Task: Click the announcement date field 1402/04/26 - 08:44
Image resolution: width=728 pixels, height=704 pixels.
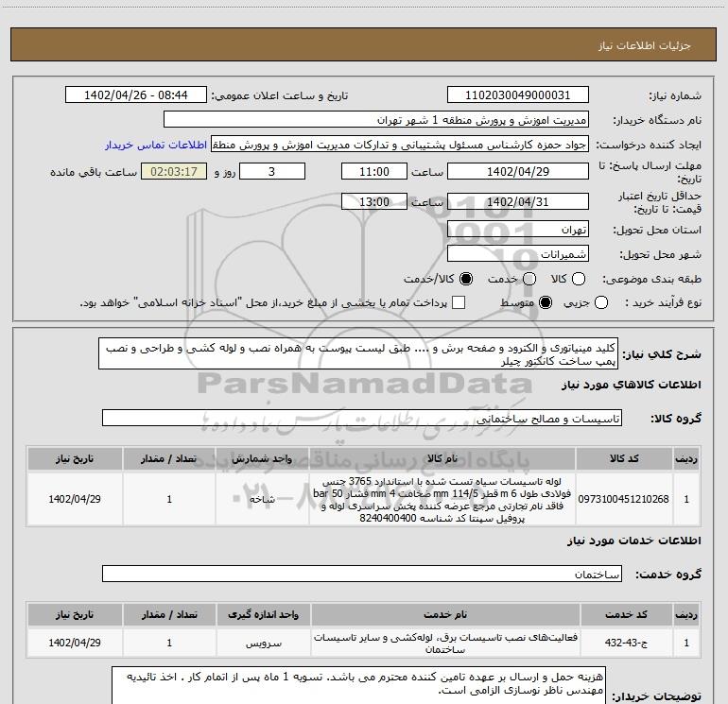Action: pos(135,95)
